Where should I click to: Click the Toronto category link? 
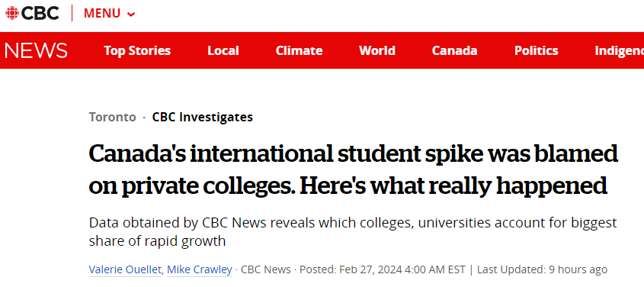[x=113, y=118]
